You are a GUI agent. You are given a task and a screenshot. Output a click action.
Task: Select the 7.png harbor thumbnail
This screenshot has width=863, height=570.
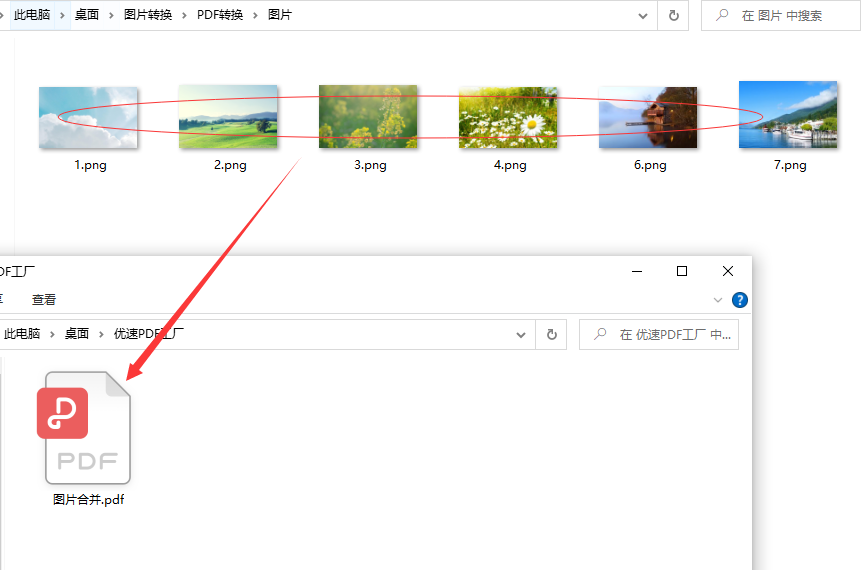coord(788,114)
